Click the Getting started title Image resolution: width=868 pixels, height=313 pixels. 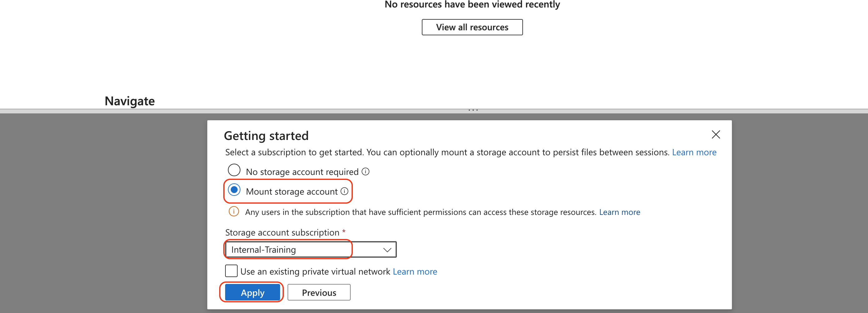pyautogui.click(x=266, y=136)
